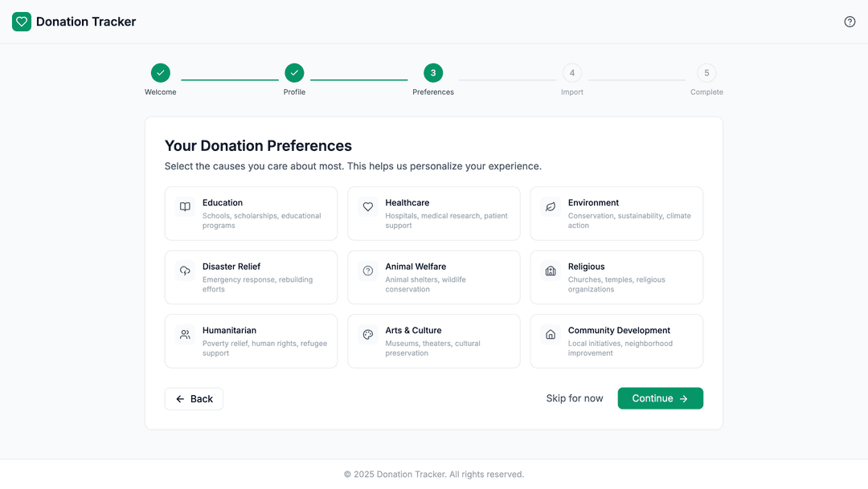Screen dimensions: 868x489
Task: Click the Import step circle labeled 4
Action: click(x=572, y=72)
